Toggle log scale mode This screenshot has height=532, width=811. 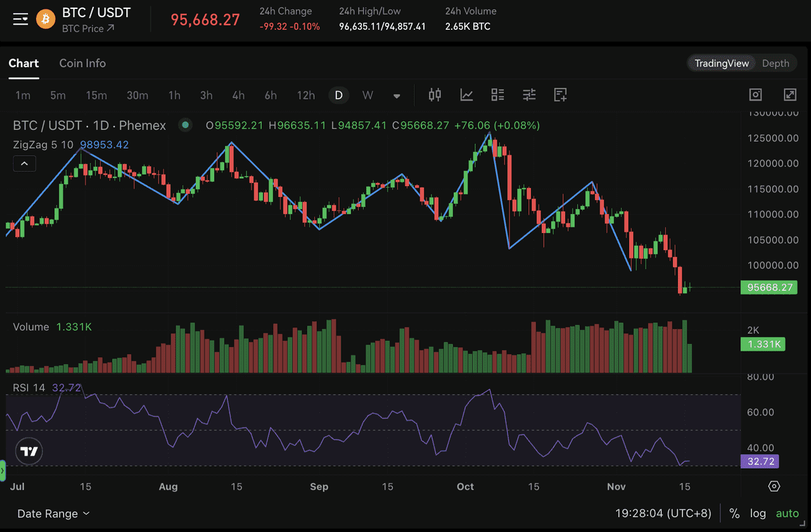(x=758, y=514)
